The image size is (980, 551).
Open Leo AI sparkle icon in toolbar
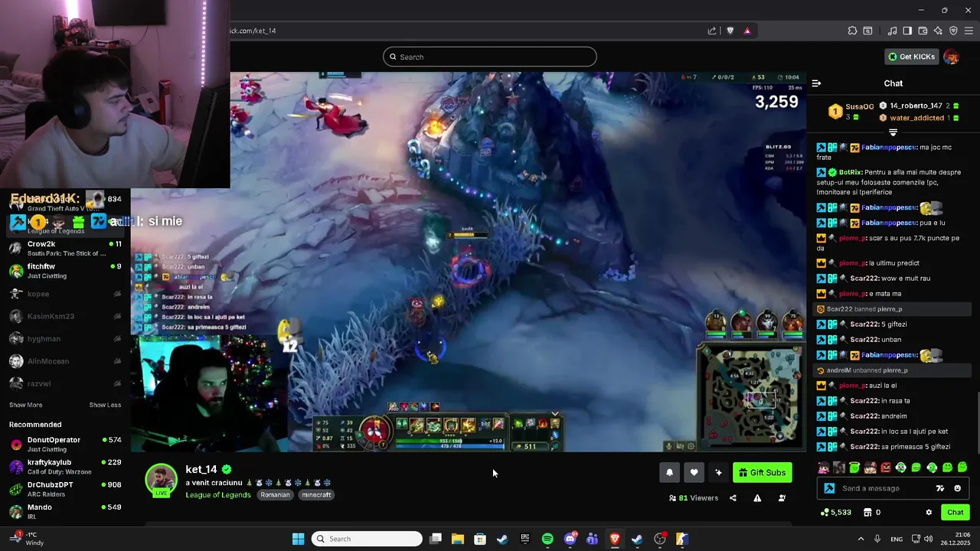(x=938, y=31)
